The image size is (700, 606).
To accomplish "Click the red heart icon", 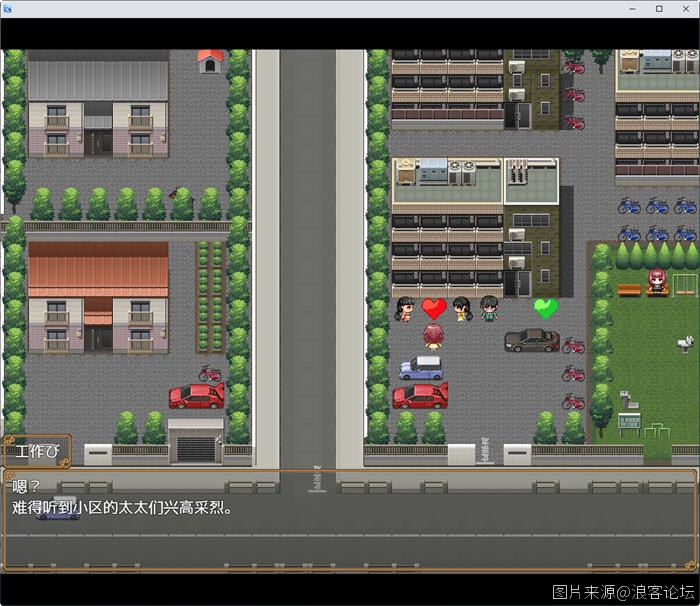I will (433, 309).
